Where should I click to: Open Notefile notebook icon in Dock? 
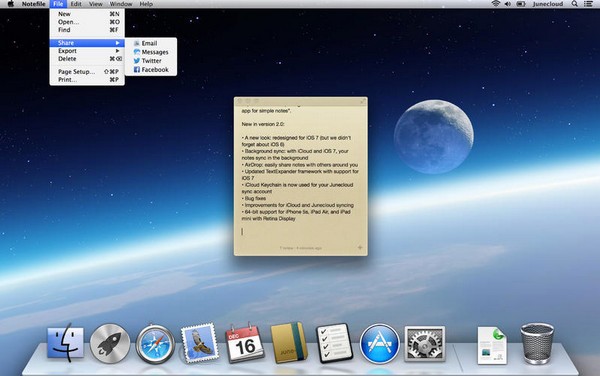tap(289, 342)
